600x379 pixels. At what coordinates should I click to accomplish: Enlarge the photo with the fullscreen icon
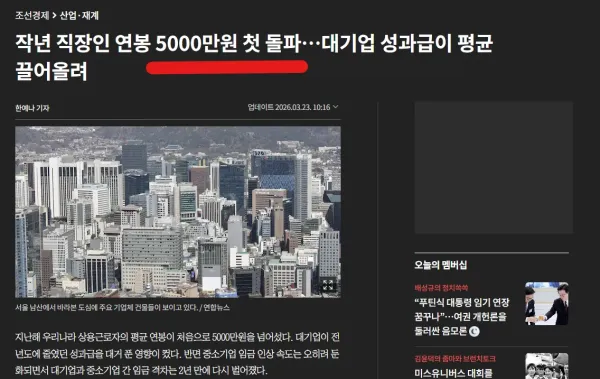click(328, 285)
